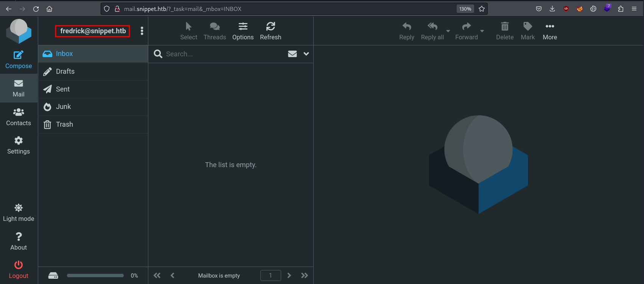Bookmark this page with star icon
The image size is (644, 284).
481,9
